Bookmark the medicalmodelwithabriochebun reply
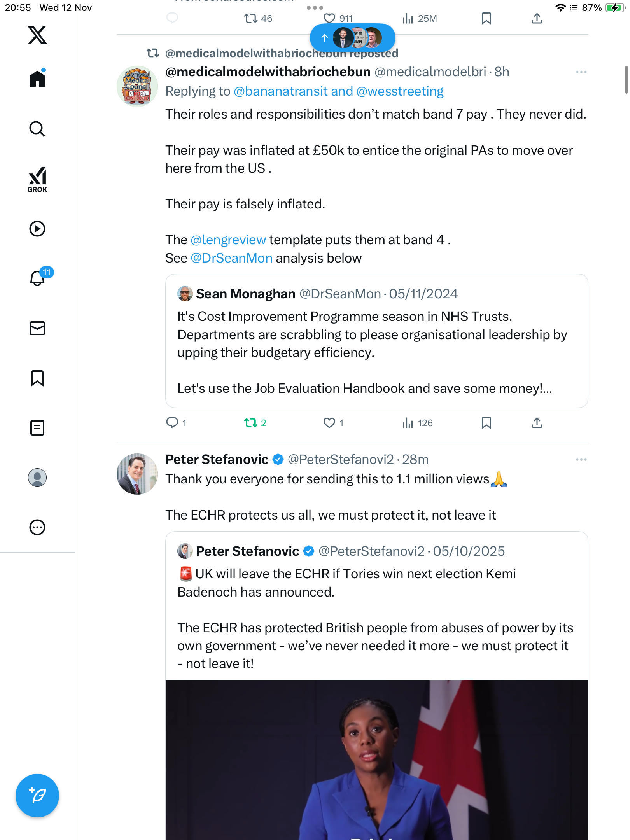630x840 pixels. coord(486,423)
